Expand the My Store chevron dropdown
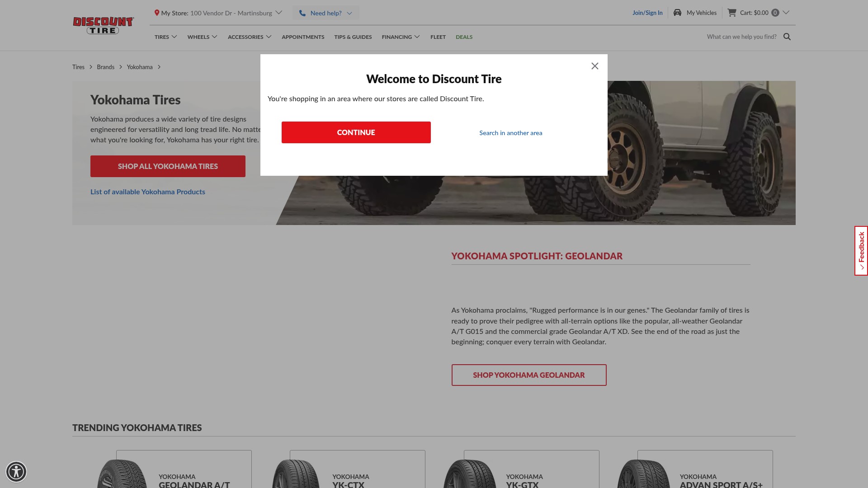Image resolution: width=868 pixels, height=488 pixels. point(279,13)
